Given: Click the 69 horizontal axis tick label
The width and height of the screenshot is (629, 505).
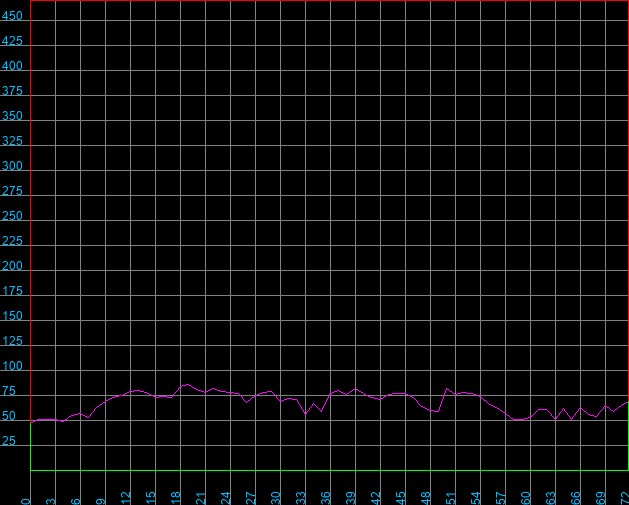Looking at the screenshot, I should point(600,498).
